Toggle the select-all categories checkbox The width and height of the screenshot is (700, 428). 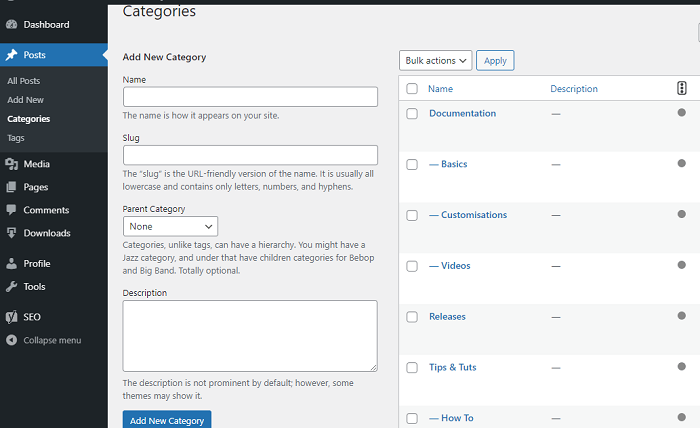pos(412,88)
